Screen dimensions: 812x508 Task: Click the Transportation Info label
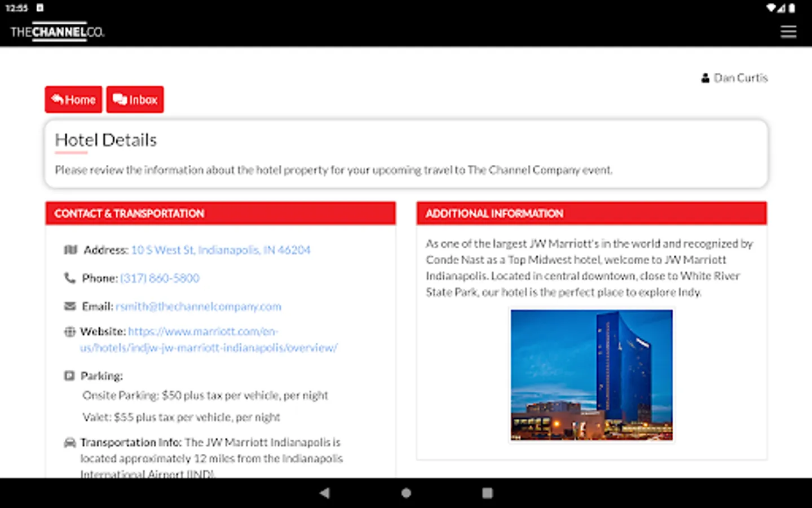131,442
